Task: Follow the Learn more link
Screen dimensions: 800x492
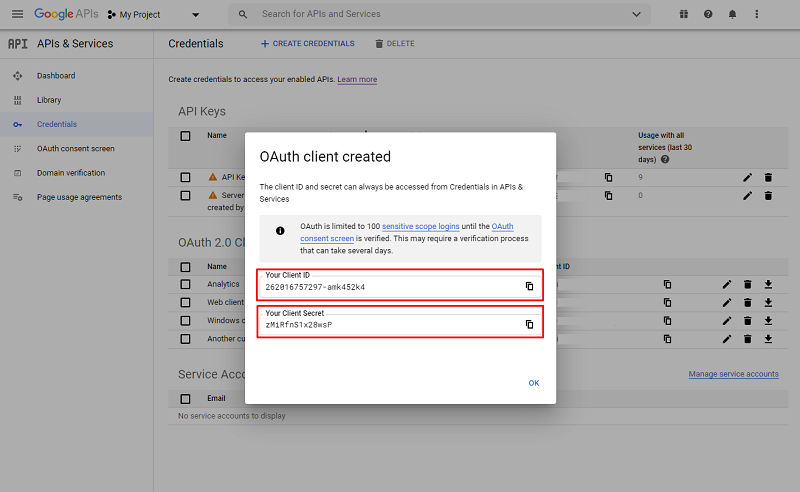Action: 357,80
